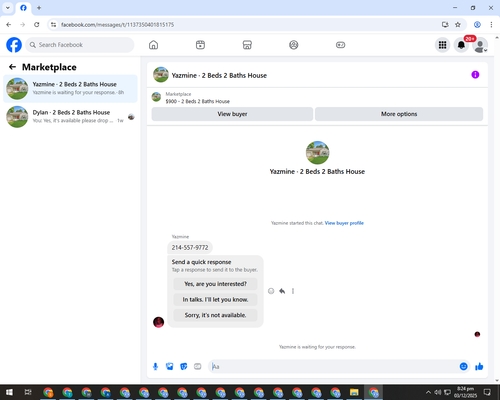Screen dimensions: 500x400
Task: Select the Dylan 2 Beds 2 Baths conversation
Action: (x=70, y=117)
